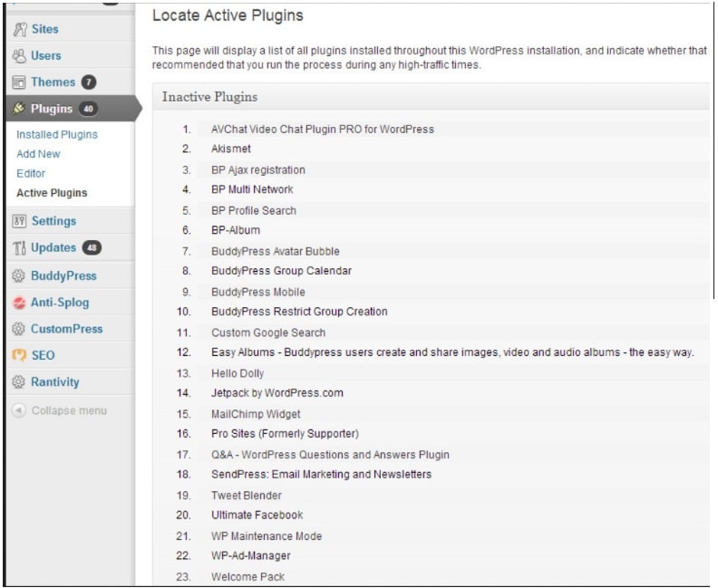Image resolution: width=718 pixels, height=588 pixels.
Task: Select BuddyPress Group Calendar entry
Action: [x=282, y=271]
